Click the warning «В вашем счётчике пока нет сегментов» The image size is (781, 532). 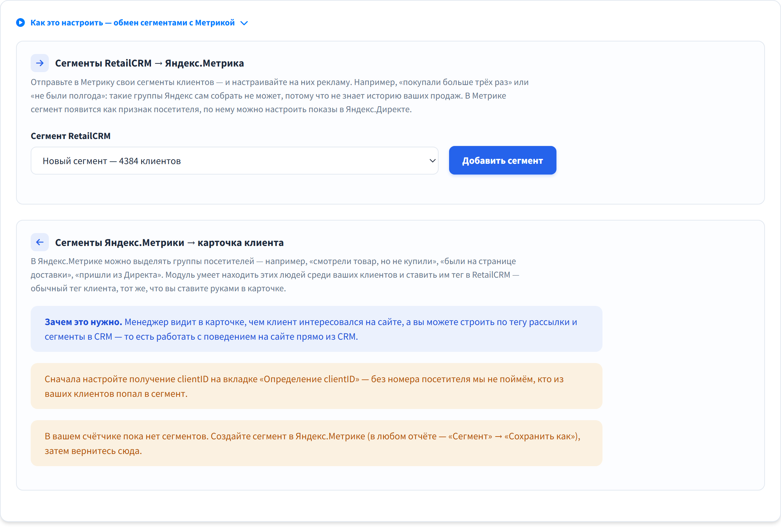pos(317,443)
